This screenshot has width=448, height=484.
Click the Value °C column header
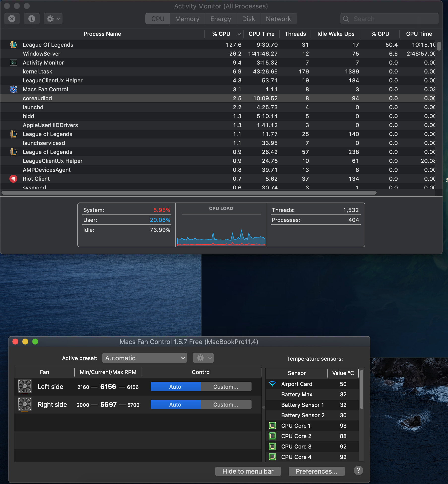click(x=343, y=373)
